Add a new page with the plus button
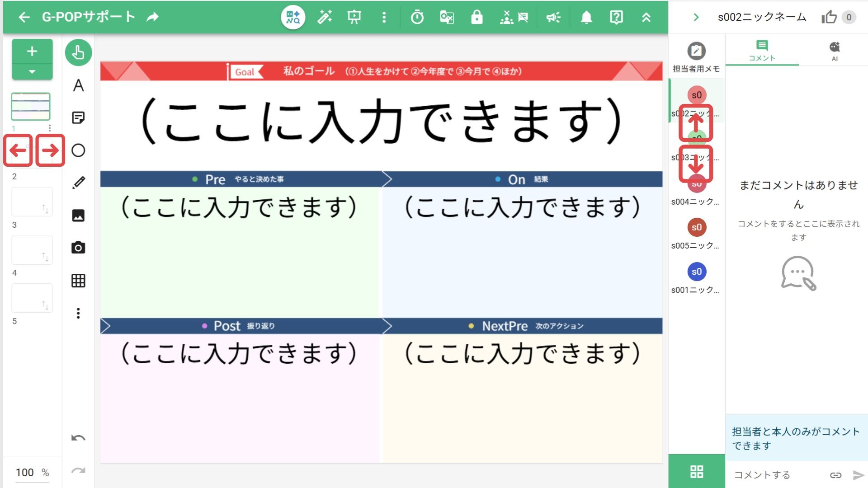Screen dimensions: 868x488 coord(32,51)
